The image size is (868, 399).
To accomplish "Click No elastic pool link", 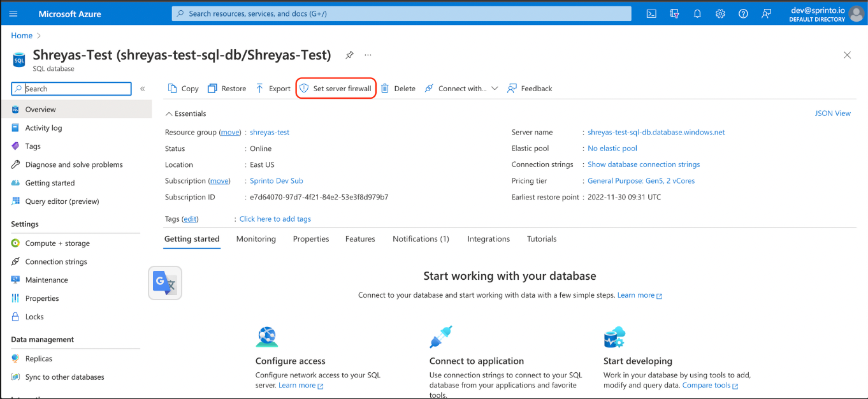I will [x=612, y=149].
